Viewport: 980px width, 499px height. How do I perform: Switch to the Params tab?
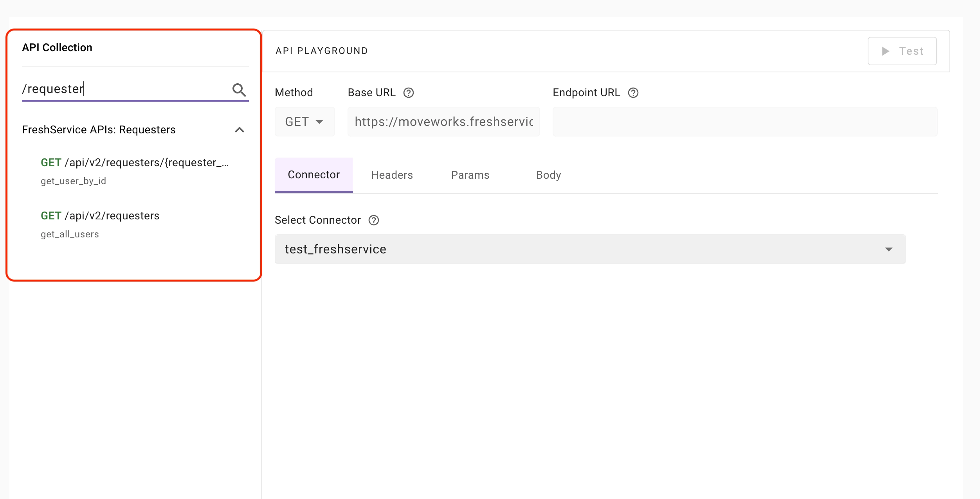tap(470, 175)
